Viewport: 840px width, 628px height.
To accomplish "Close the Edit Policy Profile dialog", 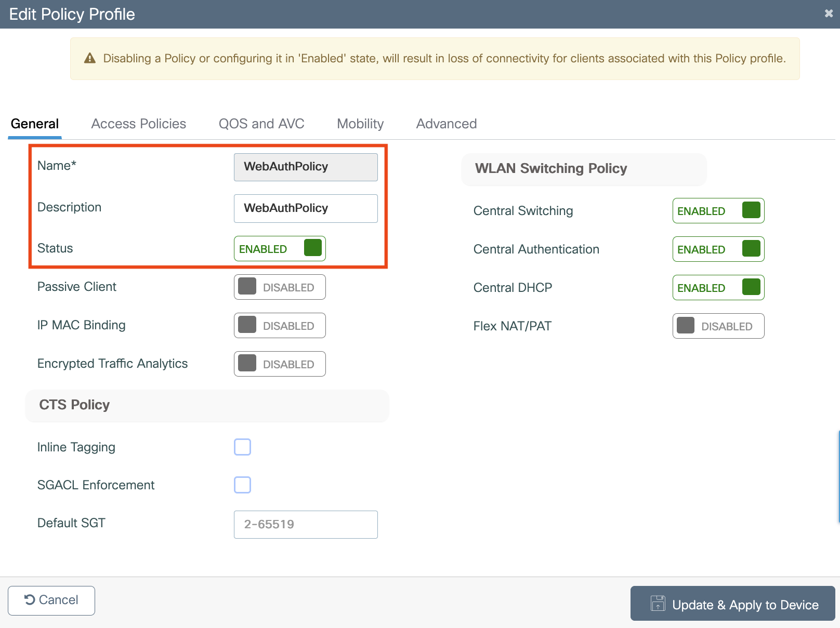I will [x=829, y=14].
